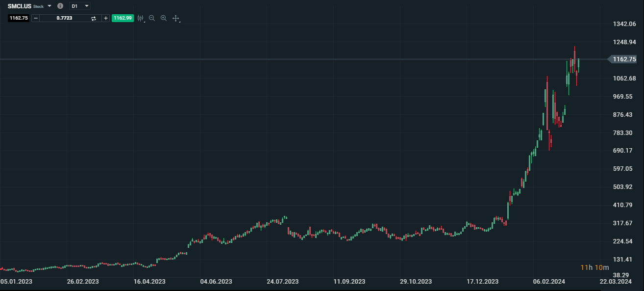This screenshot has height=291, width=644.
Task: Click the 29.10.2023 date label
Action: point(416,282)
